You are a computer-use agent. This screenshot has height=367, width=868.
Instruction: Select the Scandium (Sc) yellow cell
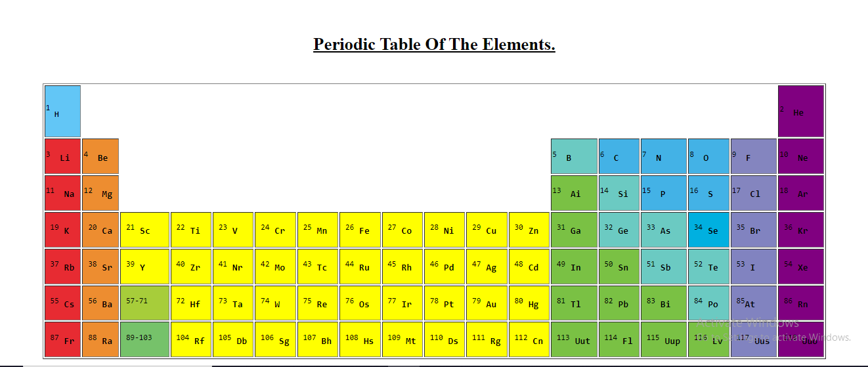tap(144, 230)
